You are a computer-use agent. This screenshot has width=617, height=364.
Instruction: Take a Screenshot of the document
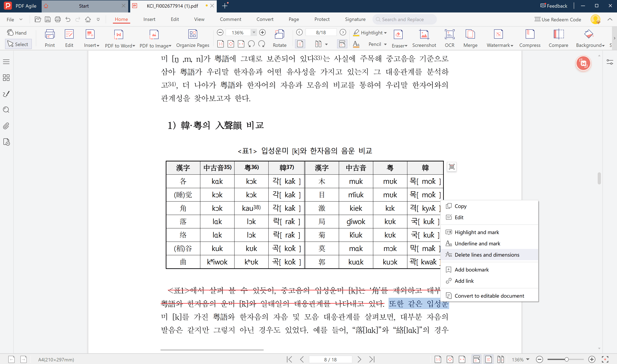pos(424,38)
